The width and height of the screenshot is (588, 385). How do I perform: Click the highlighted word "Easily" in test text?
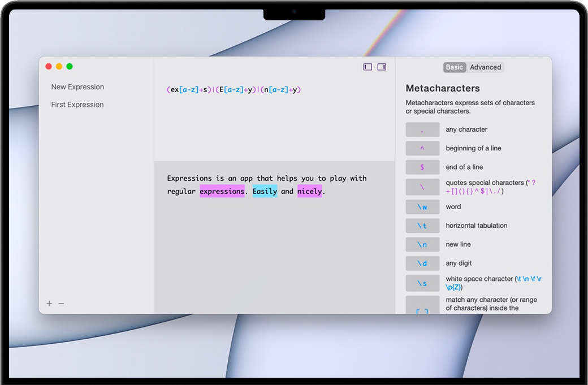pos(265,192)
